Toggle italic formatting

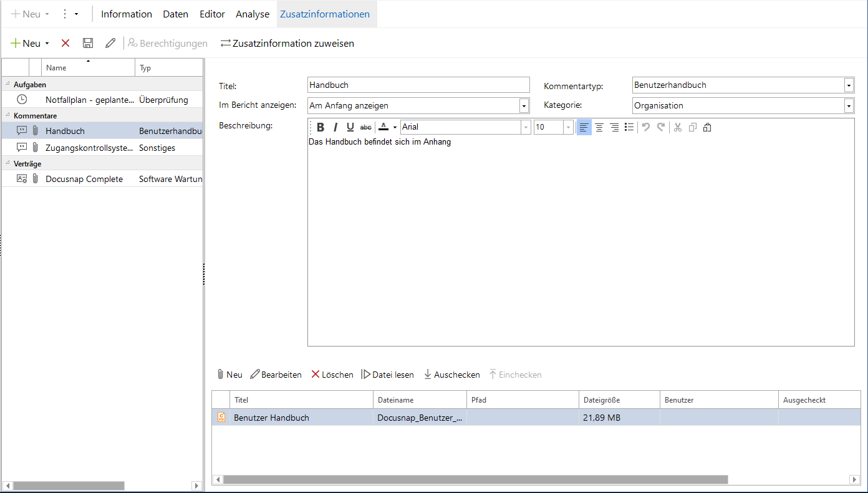click(x=335, y=127)
